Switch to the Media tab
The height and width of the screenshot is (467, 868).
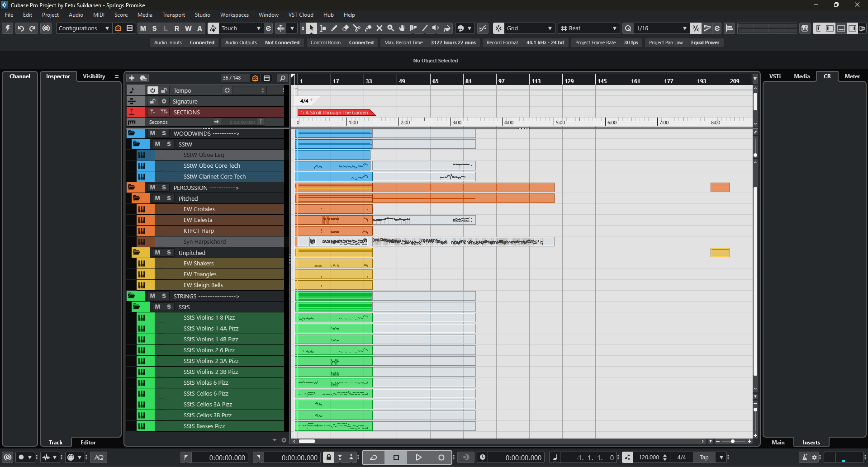coord(802,76)
